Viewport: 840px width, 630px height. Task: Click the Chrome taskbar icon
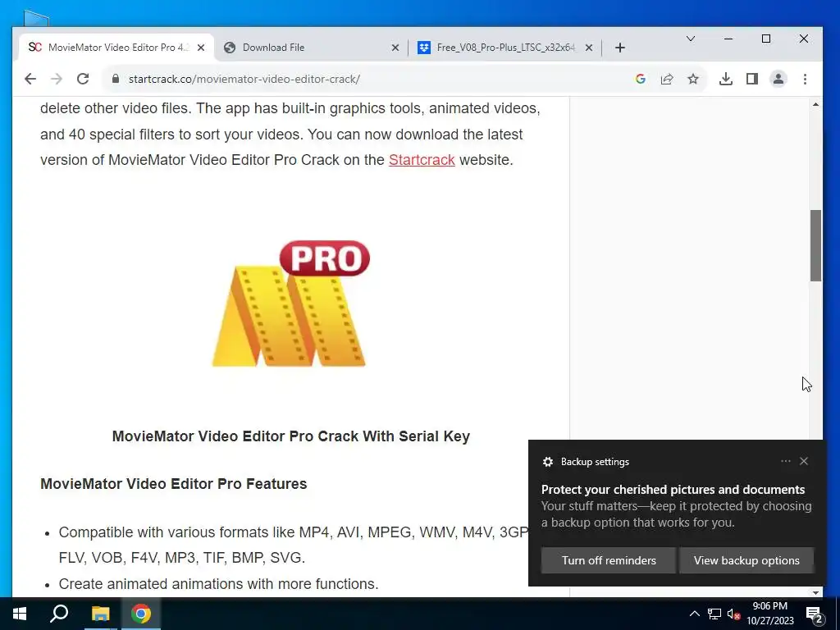click(141, 614)
